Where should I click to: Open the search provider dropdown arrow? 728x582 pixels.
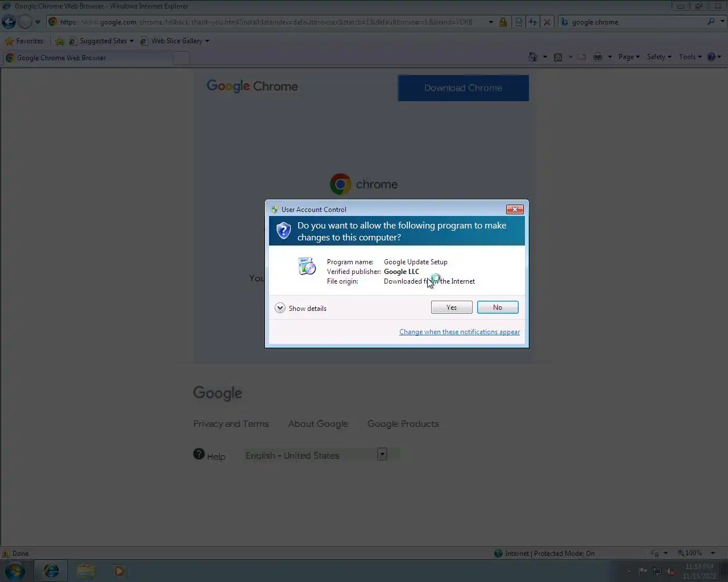723,22
